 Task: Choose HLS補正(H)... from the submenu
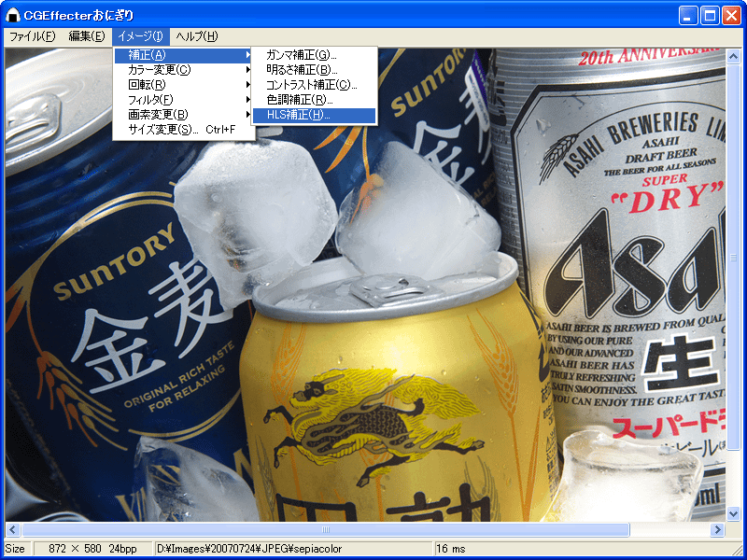pyautogui.click(x=315, y=115)
